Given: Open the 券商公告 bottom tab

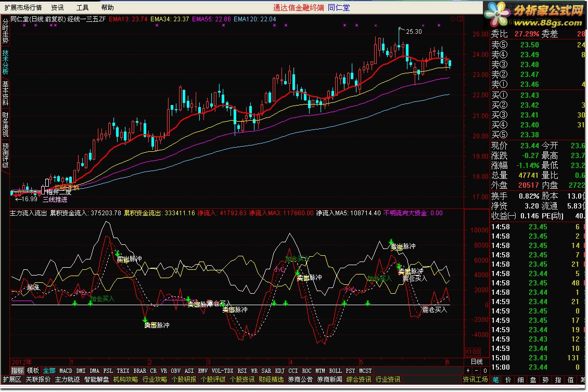Looking at the screenshot, I should [x=300, y=380].
